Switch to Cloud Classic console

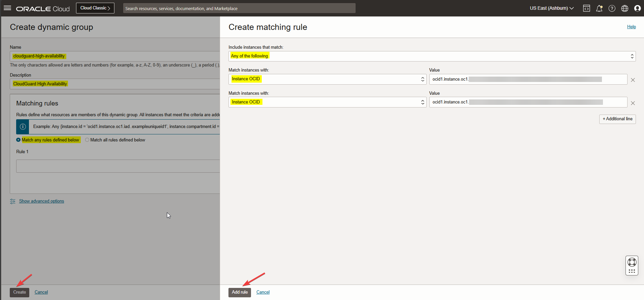95,8
